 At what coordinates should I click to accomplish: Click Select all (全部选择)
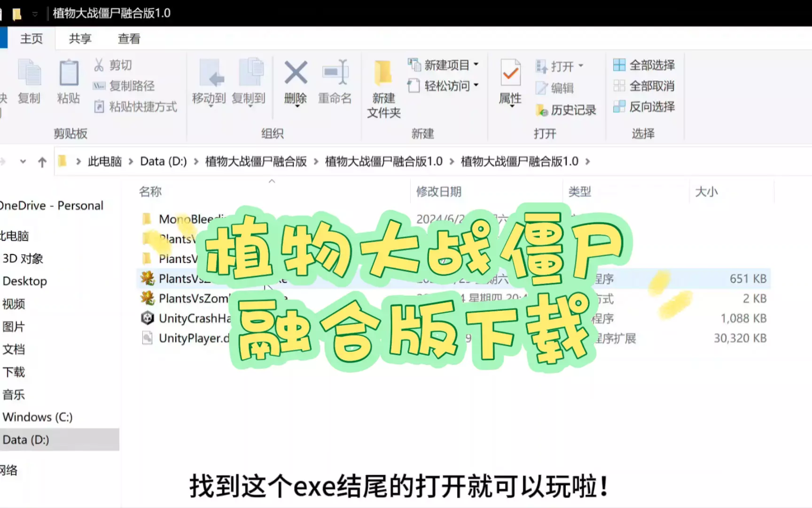tap(644, 65)
